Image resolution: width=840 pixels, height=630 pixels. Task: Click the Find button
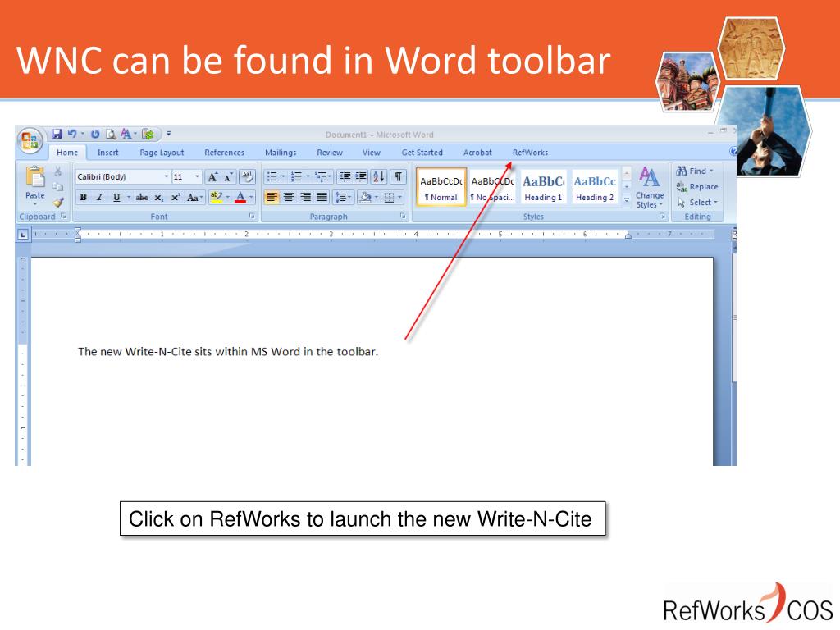[x=695, y=171]
